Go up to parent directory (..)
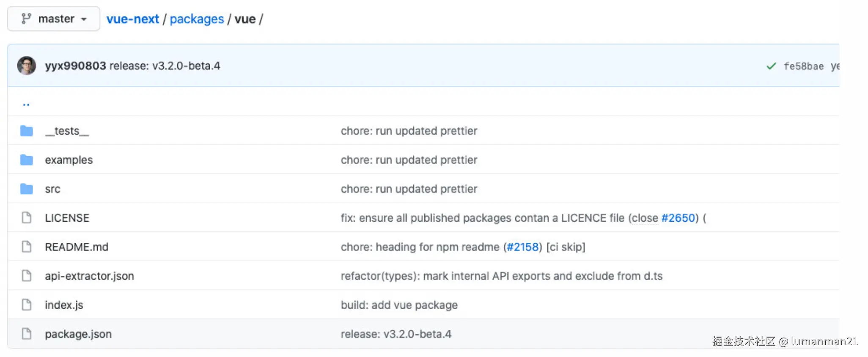 pos(26,104)
